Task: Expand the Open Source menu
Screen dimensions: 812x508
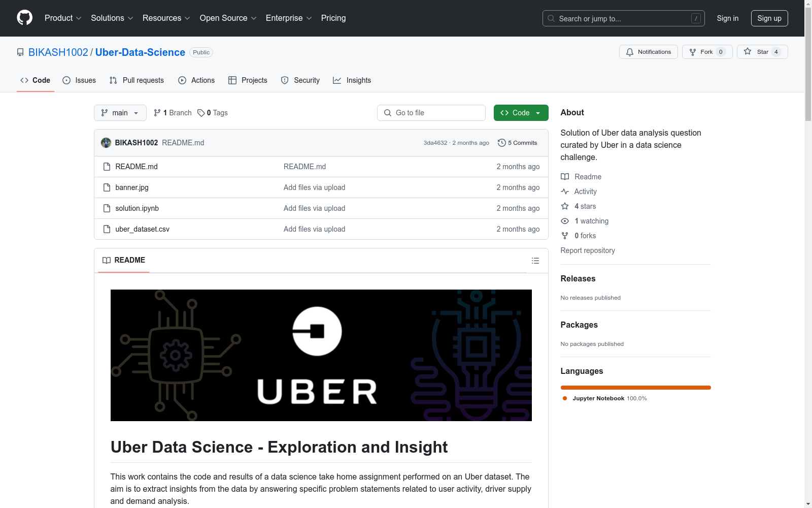Action: (x=228, y=18)
